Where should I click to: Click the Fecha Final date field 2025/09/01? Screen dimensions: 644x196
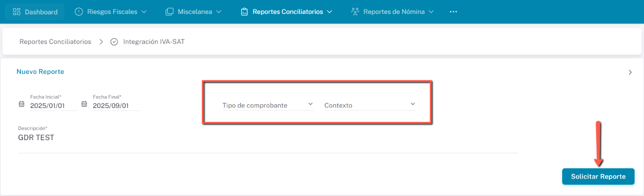pyautogui.click(x=115, y=105)
